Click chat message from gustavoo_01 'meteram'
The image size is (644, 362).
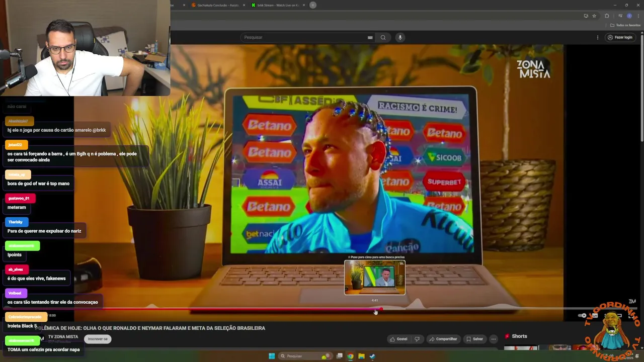[17, 207]
